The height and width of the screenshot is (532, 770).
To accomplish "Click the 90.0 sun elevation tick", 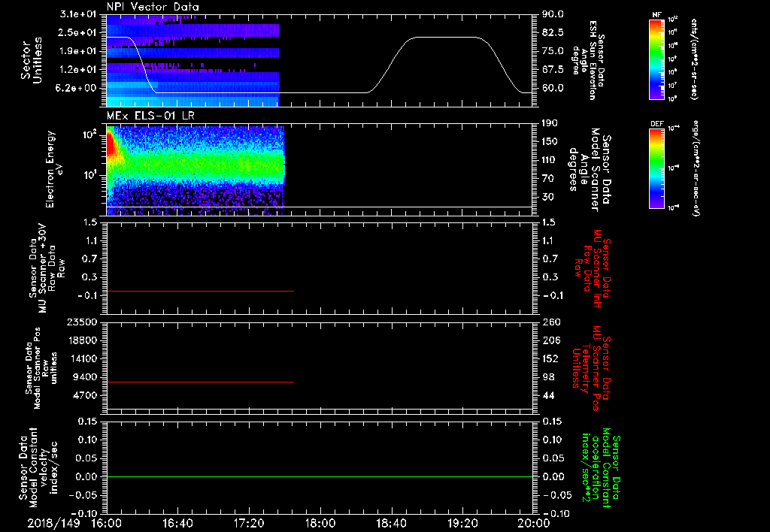I will point(553,14).
